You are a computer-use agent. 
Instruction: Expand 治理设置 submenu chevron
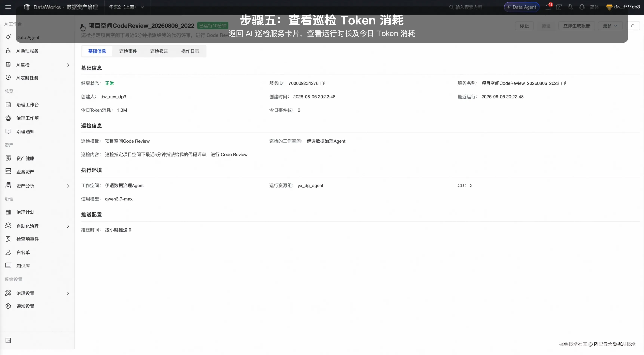pos(68,293)
